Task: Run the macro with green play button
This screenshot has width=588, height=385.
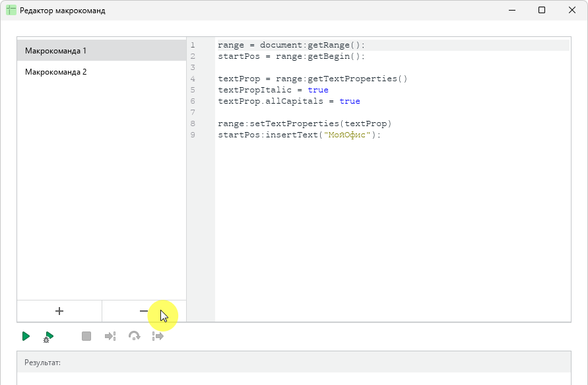Action: [26, 336]
